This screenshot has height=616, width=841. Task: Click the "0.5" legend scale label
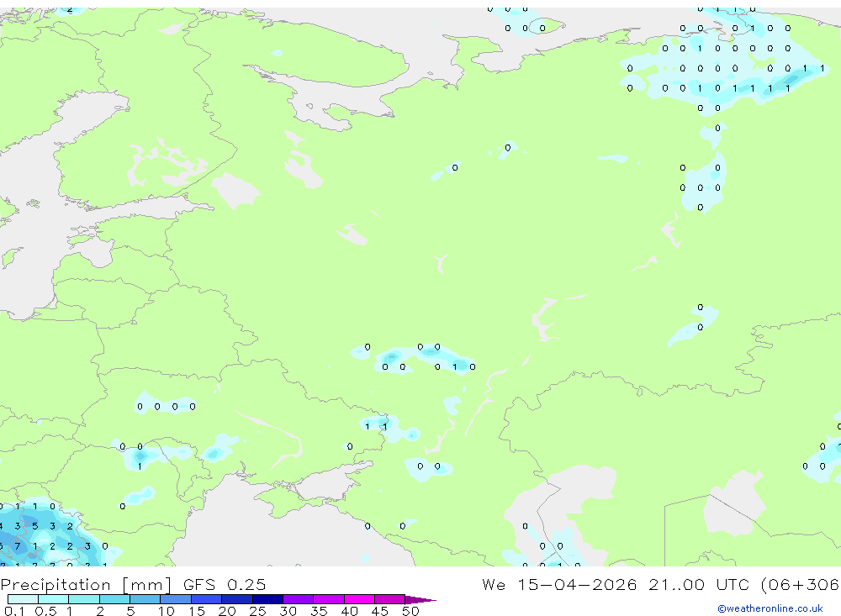(45, 611)
